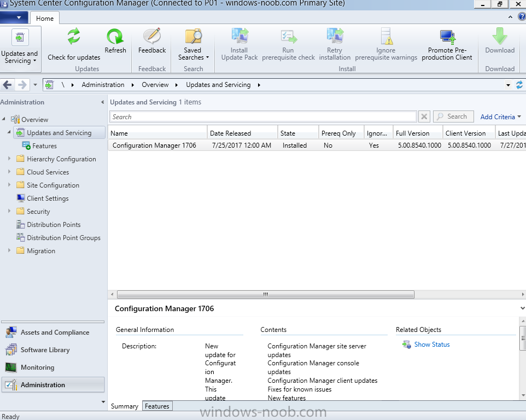The height and width of the screenshot is (420, 526).
Task: Open the navigation history dropdown arrow
Action: (x=35, y=85)
